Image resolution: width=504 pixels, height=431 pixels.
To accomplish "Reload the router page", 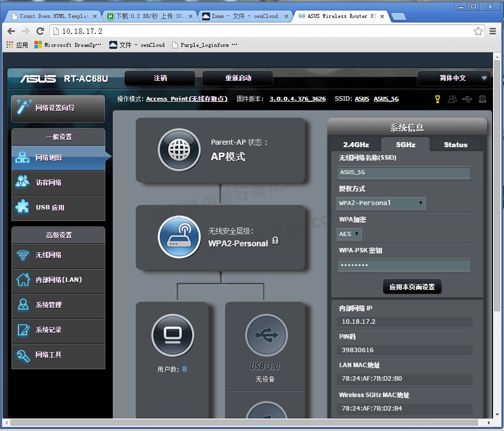I will 40,31.
